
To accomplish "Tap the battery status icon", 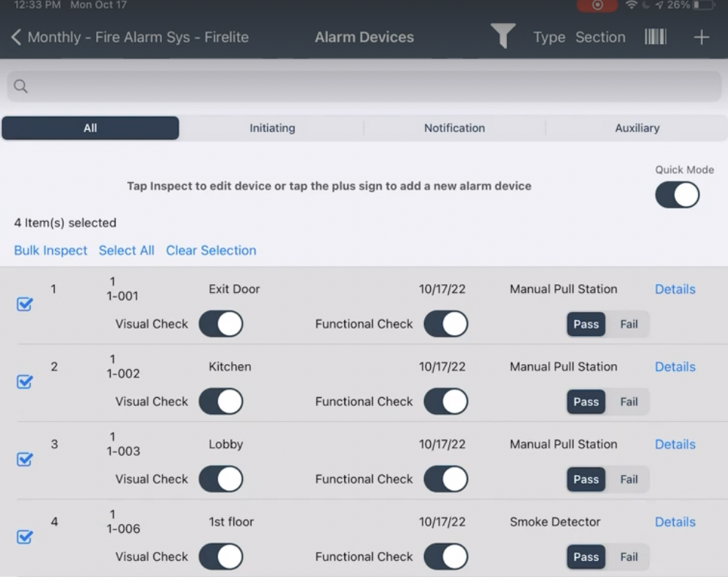I will tap(703, 5).
